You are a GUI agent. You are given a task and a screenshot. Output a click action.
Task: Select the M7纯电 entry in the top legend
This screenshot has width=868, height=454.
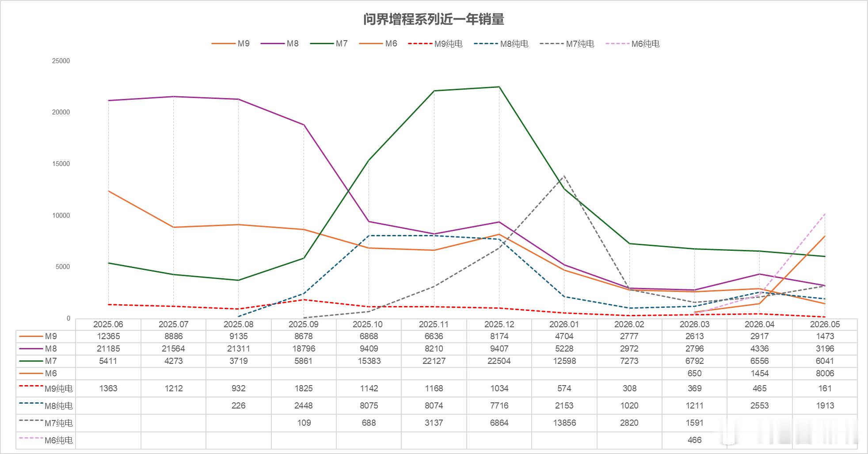point(567,44)
